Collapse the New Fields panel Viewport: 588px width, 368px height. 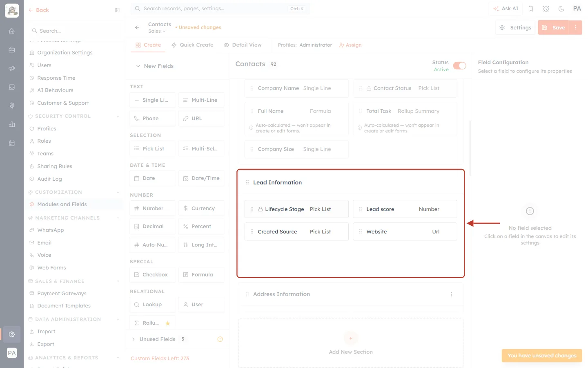[138, 66]
